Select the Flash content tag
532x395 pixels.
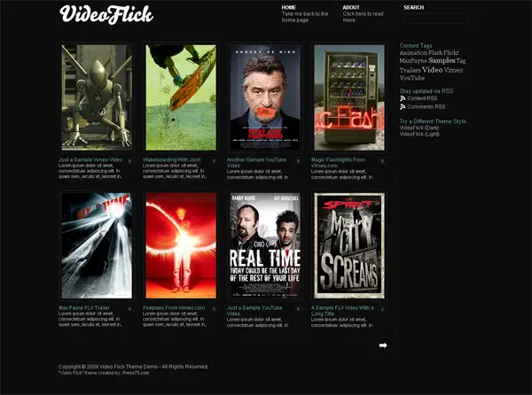pyautogui.click(x=435, y=53)
